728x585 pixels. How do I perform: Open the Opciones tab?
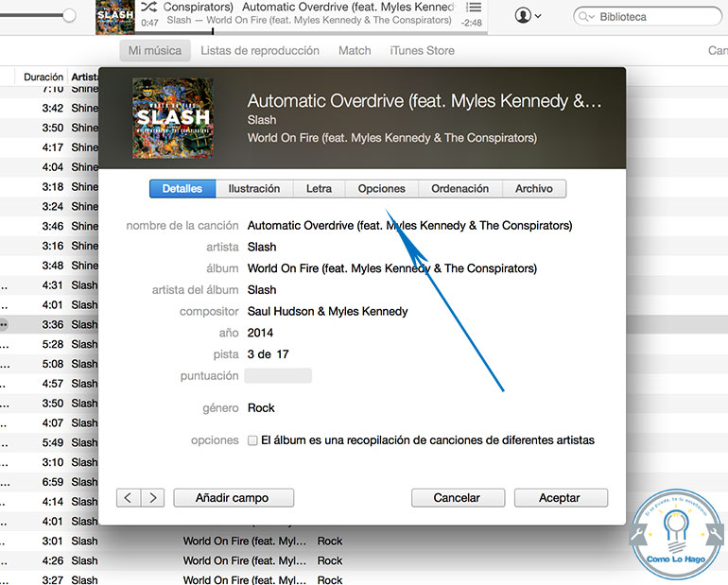(382, 189)
